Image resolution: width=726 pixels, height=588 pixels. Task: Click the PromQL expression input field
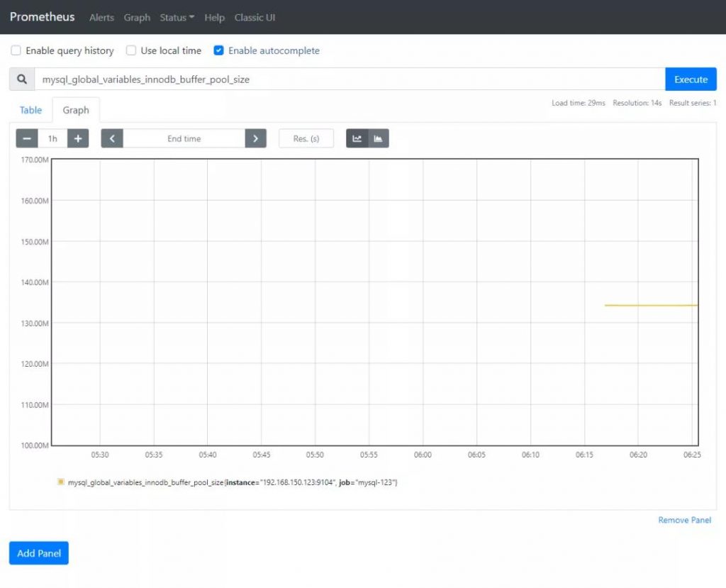point(350,79)
